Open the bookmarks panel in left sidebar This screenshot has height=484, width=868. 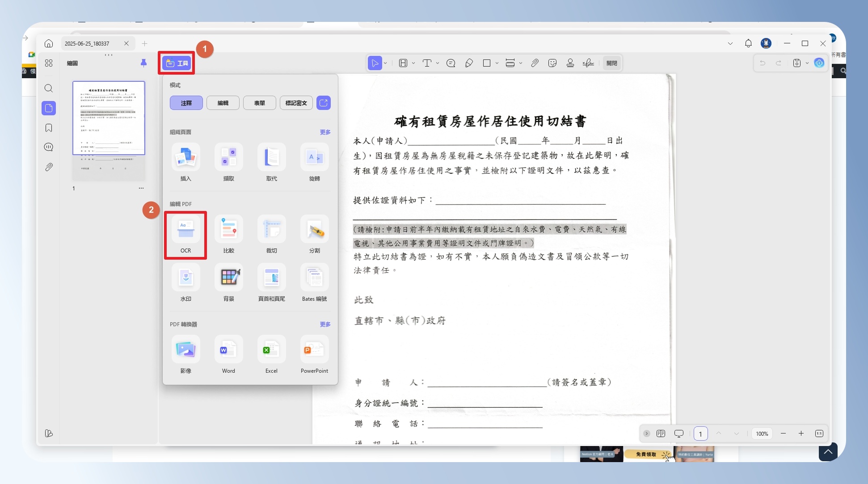pyautogui.click(x=49, y=128)
